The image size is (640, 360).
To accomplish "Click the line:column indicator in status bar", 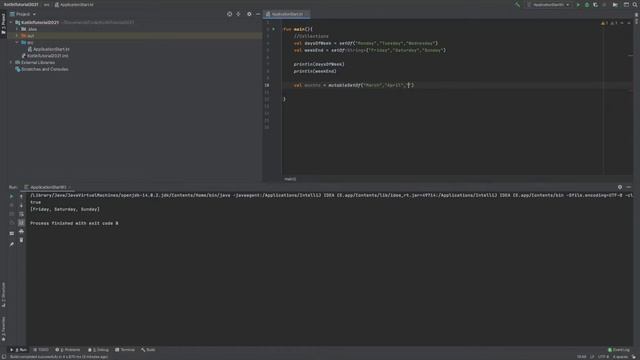I will click(582, 357).
